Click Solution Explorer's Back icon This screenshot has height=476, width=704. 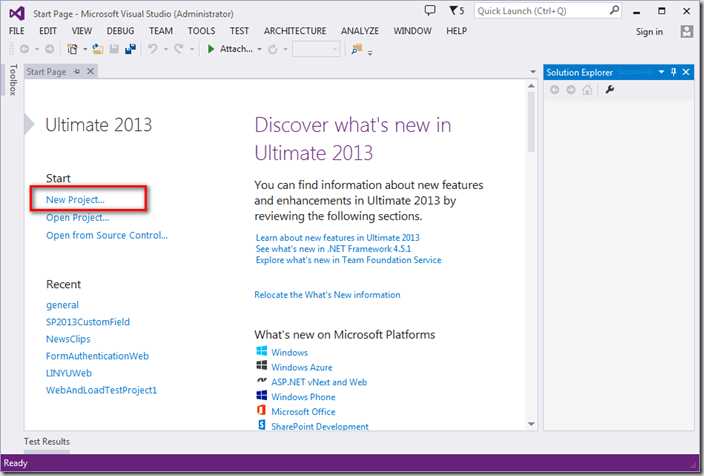click(555, 90)
